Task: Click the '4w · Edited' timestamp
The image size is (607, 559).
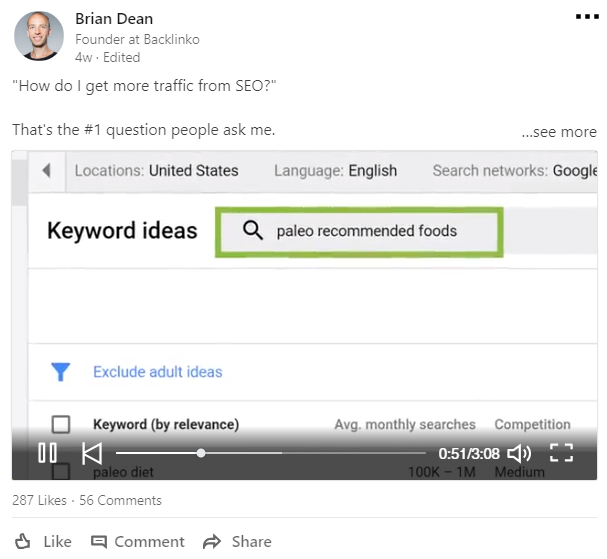Action: (108, 57)
